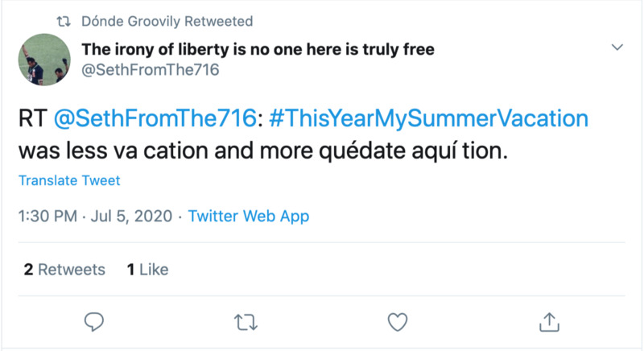Open the share tweet icon

click(x=548, y=323)
